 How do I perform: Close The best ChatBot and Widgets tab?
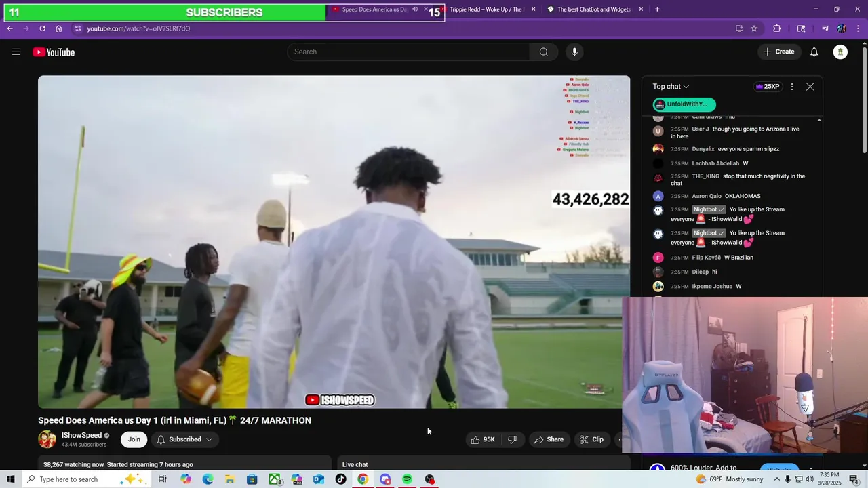pyautogui.click(x=641, y=9)
